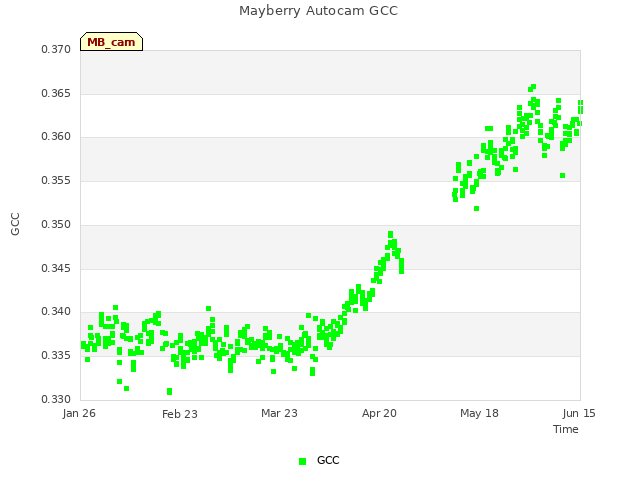The height and width of the screenshot is (480, 640).
Task: Click the 0.370 y-axis value
Action: coord(56,49)
